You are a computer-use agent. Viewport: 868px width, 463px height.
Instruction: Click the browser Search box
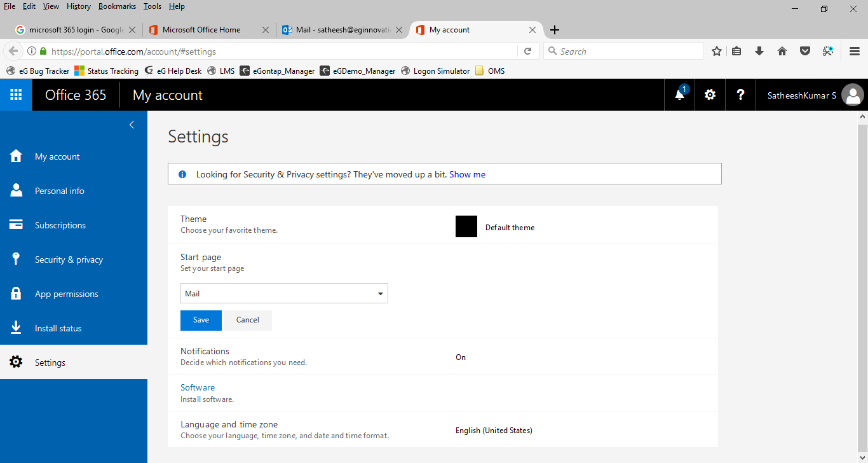[623, 52]
